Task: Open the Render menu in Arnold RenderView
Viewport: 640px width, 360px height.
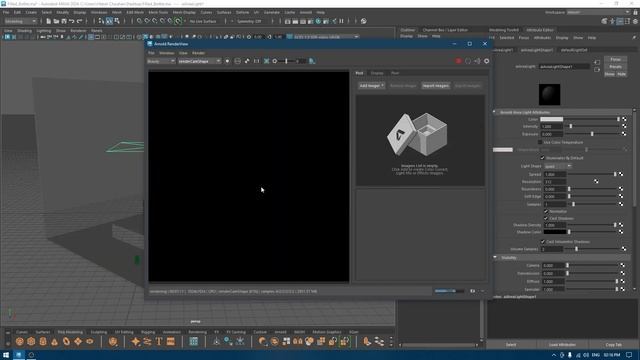Action: point(198,53)
